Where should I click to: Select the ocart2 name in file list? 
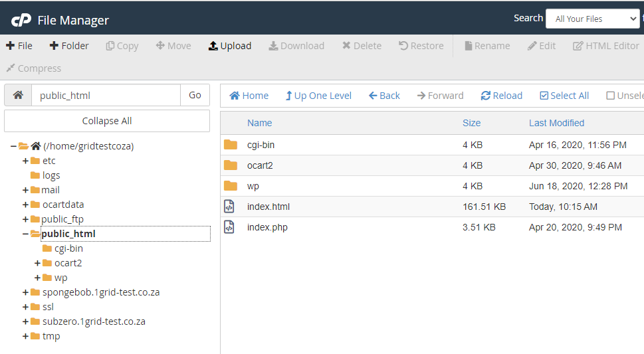coord(260,165)
